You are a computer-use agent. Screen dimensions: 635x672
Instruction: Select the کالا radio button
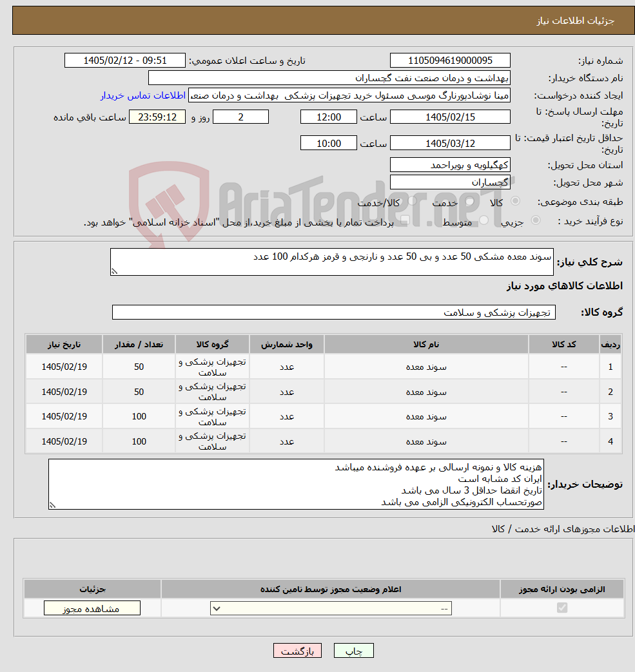coord(515,202)
